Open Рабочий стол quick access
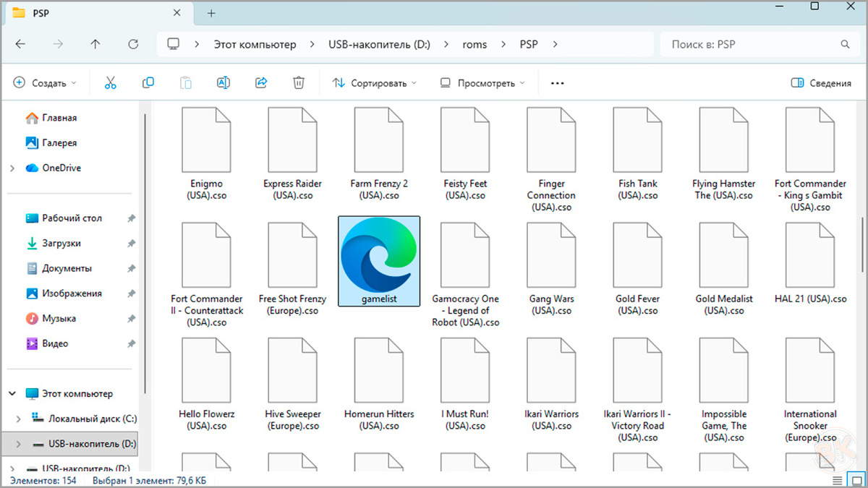Viewport: 868px width, 488px height. coord(64,218)
